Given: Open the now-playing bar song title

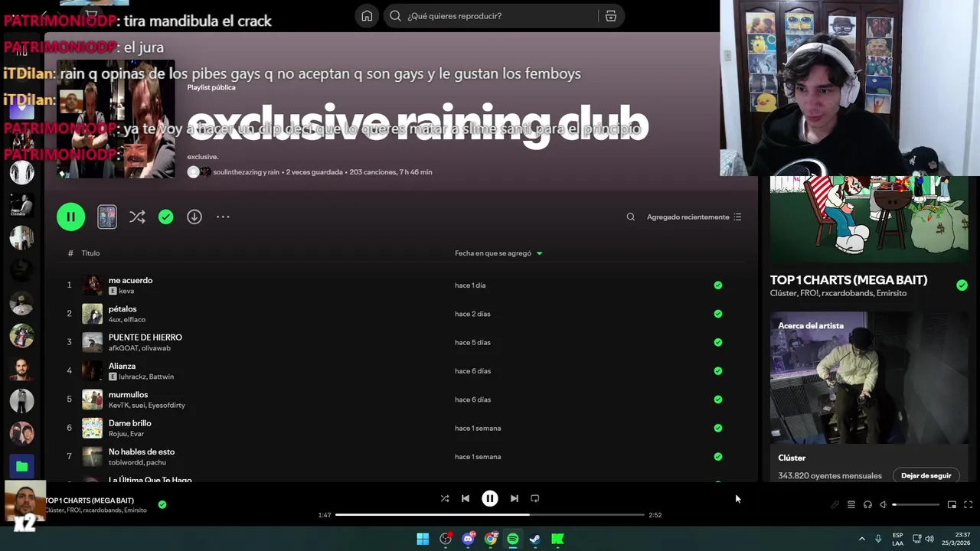Looking at the screenshot, I should (89, 500).
